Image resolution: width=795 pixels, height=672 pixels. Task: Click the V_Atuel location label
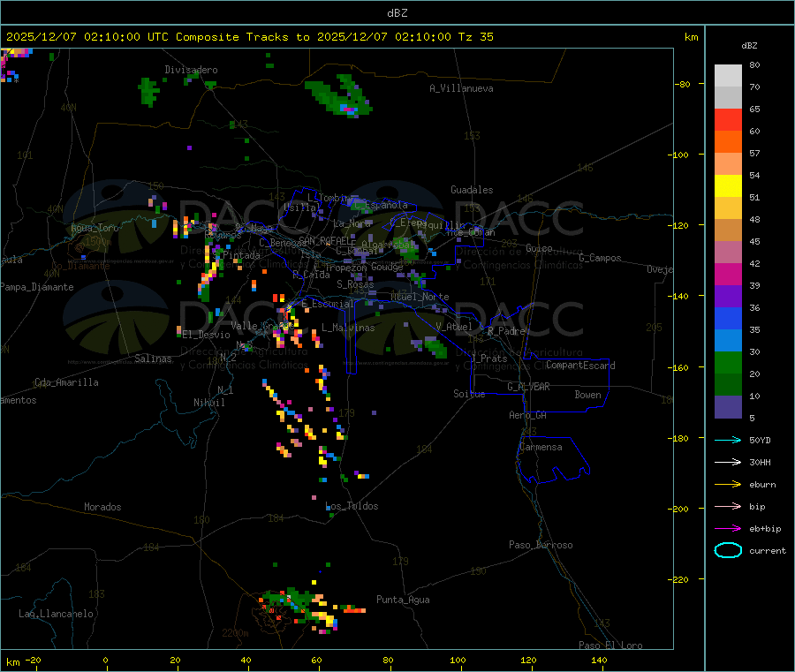[454, 327]
